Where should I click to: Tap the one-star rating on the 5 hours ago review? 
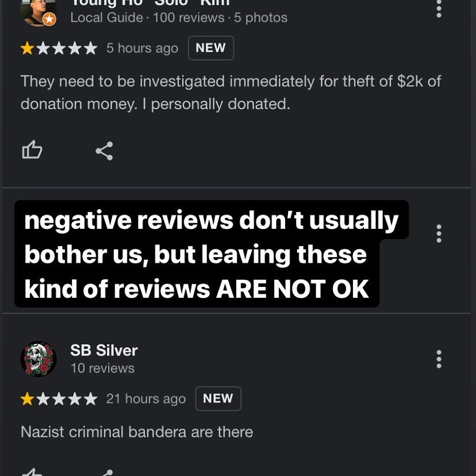(x=59, y=48)
